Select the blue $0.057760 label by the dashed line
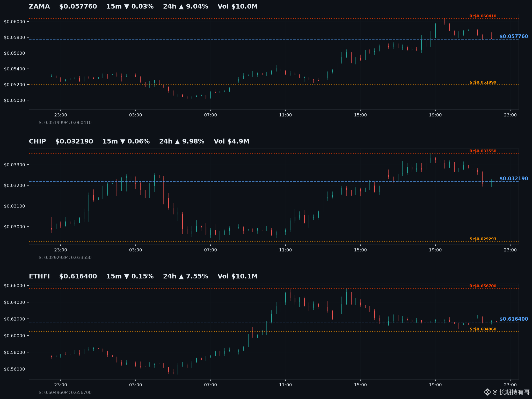532x399 pixels. (514, 36)
